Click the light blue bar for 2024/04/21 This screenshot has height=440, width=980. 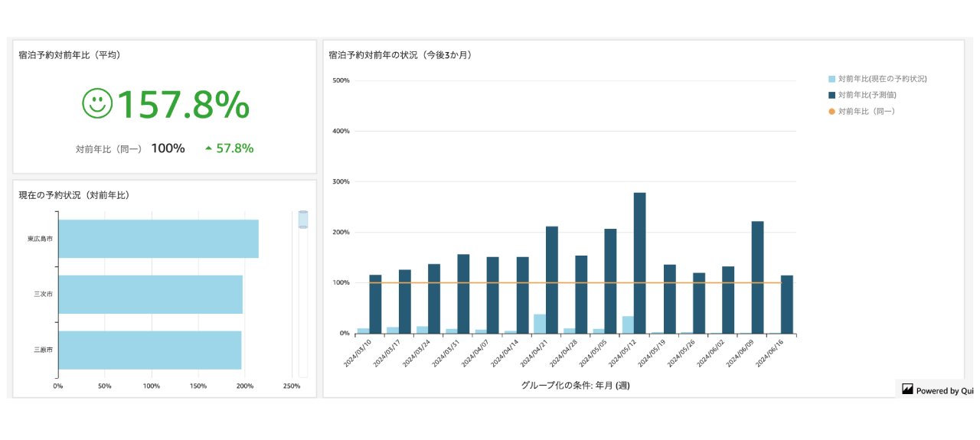[540, 324]
